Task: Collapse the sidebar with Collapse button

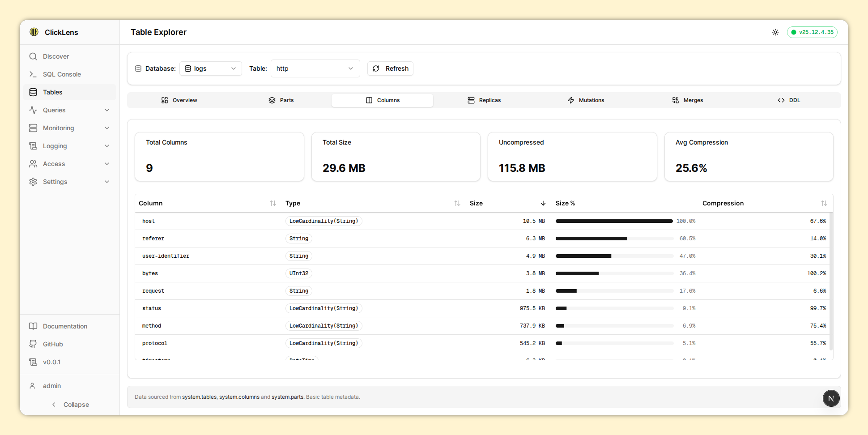Action: [x=70, y=405]
